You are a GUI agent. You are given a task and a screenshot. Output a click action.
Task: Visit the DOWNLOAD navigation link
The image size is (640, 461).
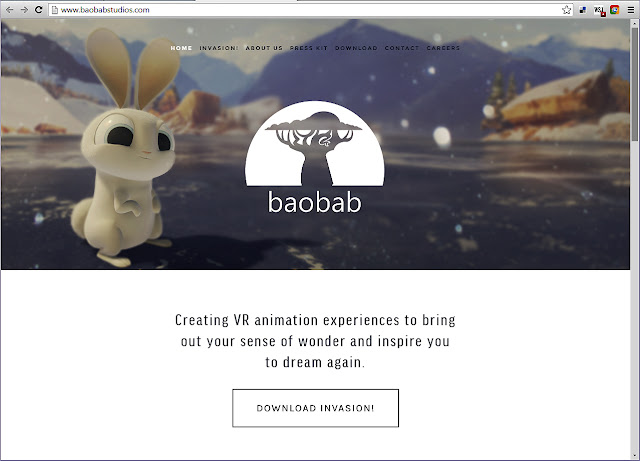356,48
